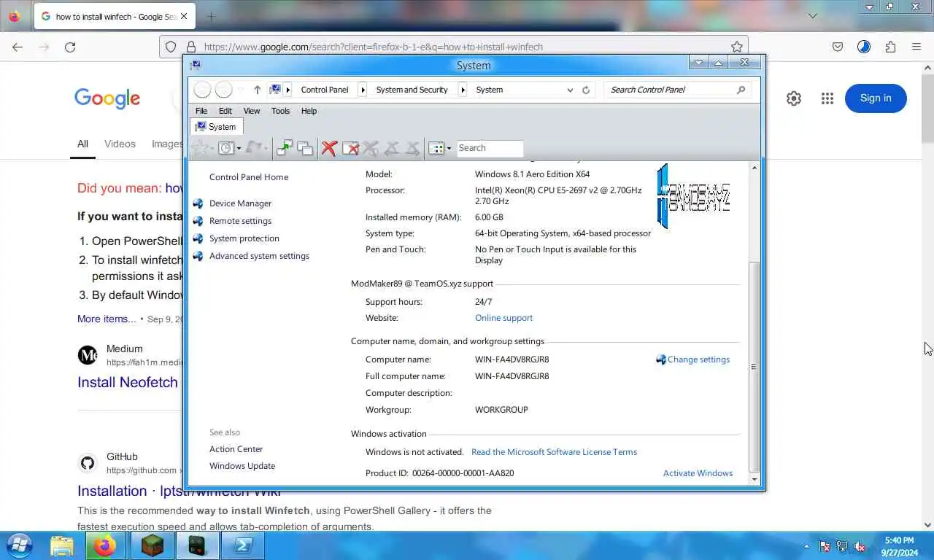This screenshot has width=934, height=560.
Task: Open System protection
Action: (x=244, y=238)
